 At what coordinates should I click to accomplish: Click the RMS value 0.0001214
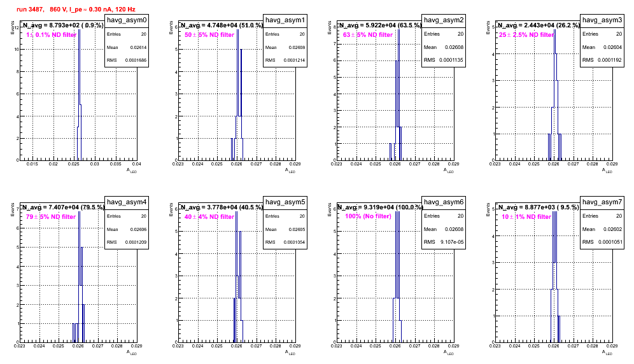pyautogui.click(x=294, y=60)
